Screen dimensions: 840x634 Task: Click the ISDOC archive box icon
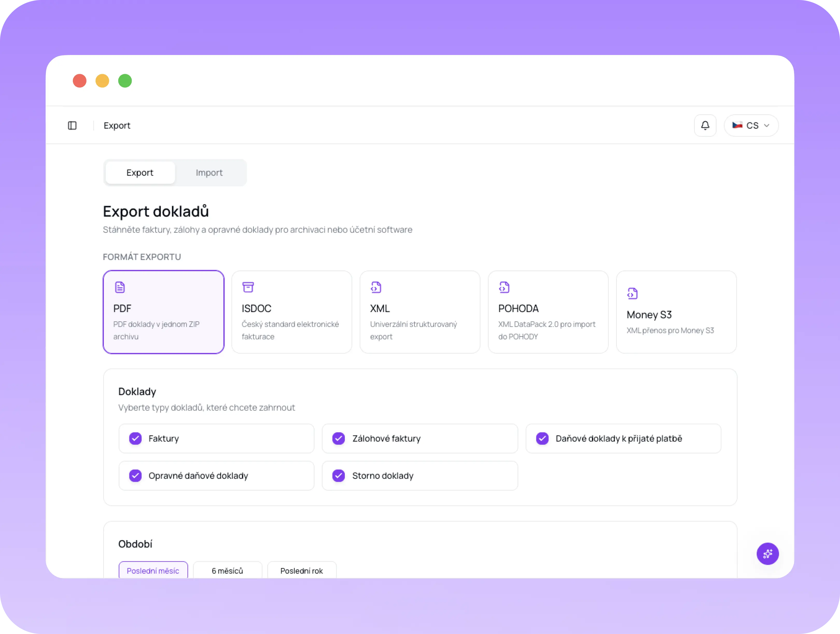[248, 287]
